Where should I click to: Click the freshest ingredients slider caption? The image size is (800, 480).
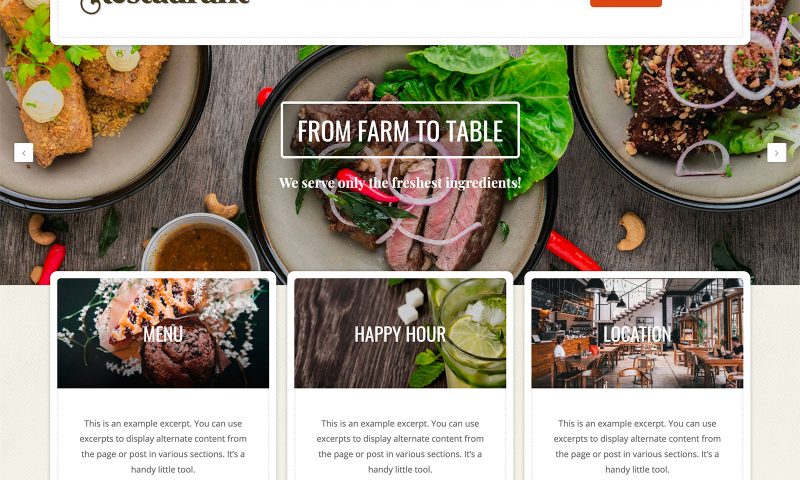pyautogui.click(x=400, y=183)
